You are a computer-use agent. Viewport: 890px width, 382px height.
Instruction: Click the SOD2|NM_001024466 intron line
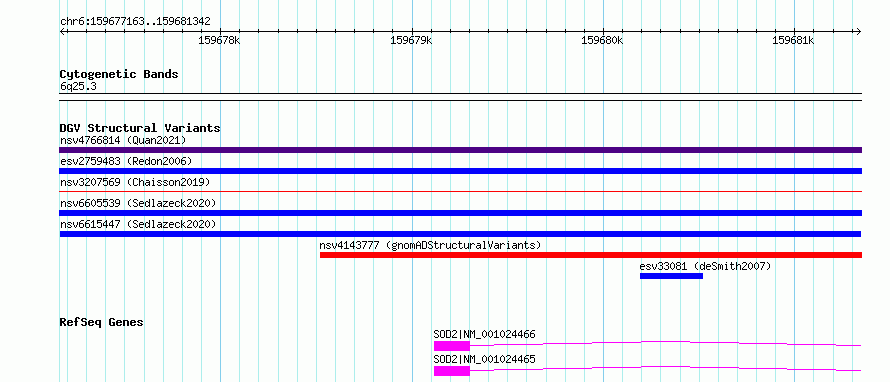pos(666,343)
